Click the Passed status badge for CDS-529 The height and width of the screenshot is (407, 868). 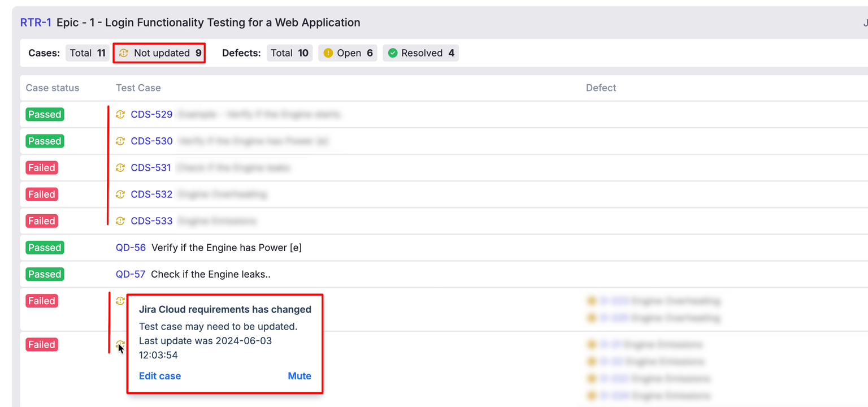pyautogui.click(x=45, y=115)
